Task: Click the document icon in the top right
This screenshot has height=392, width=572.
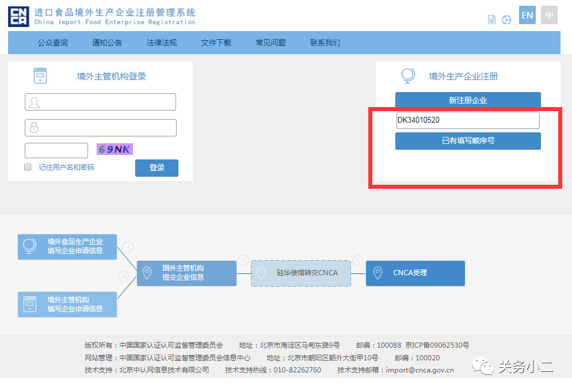Action: click(491, 20)
